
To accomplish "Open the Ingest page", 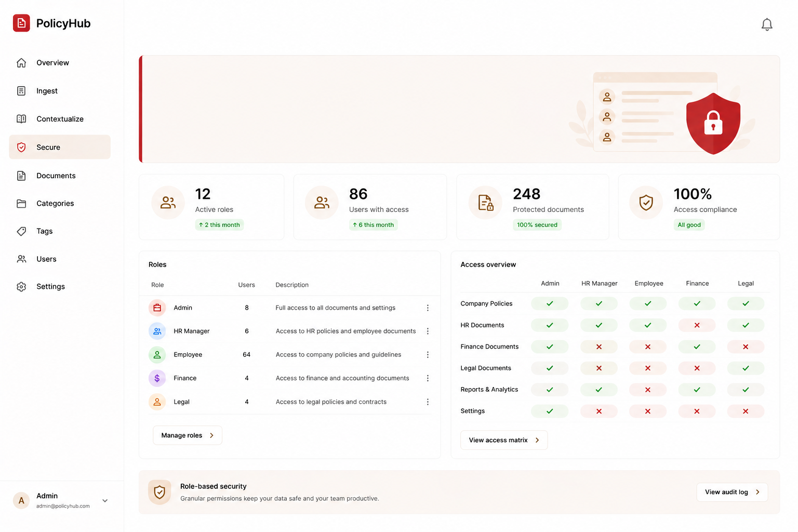I will (60, 91).
